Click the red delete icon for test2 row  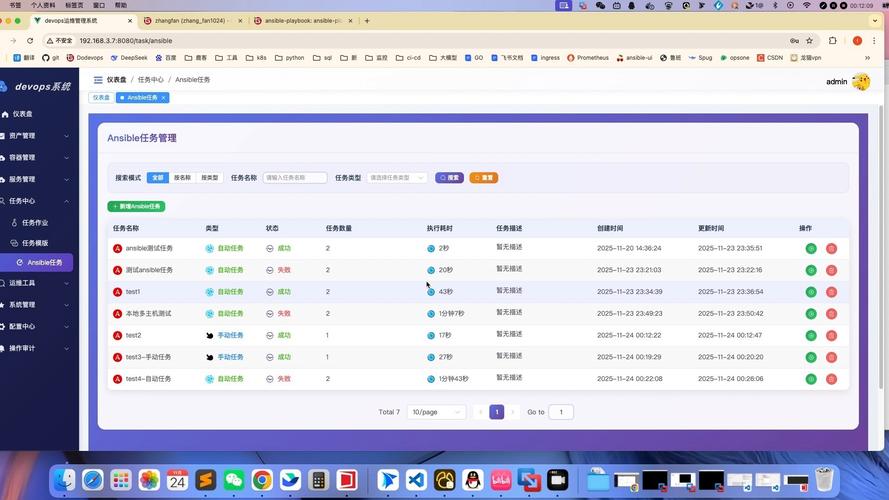pyautogui.click(x=831, y=336)
